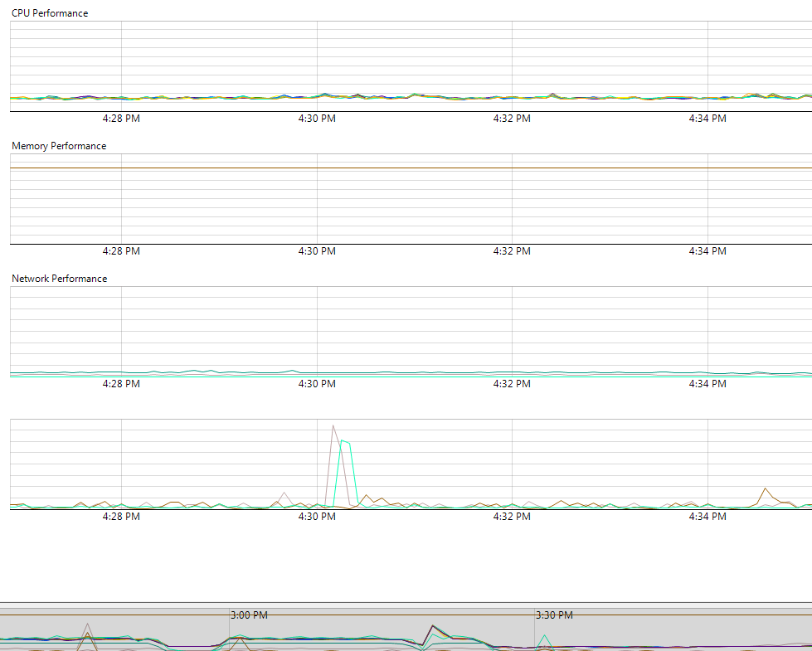Click the 4:32 PM label under Network chart
The width and height of the screenshot is (812, 651).
pyautogui.click(x=512, y=384)
